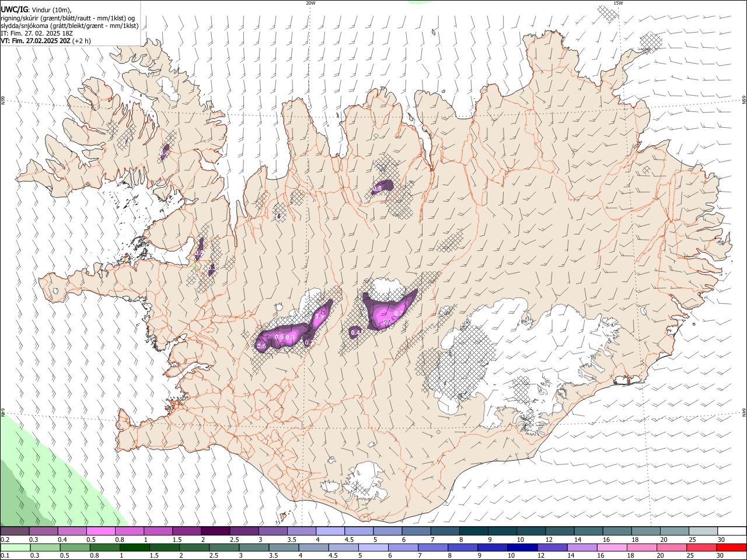The height and width of the screenshot is (560, 747).
Task: Pick the 20–25 rain scale hot pink swatch
Action: coord(672,547)
